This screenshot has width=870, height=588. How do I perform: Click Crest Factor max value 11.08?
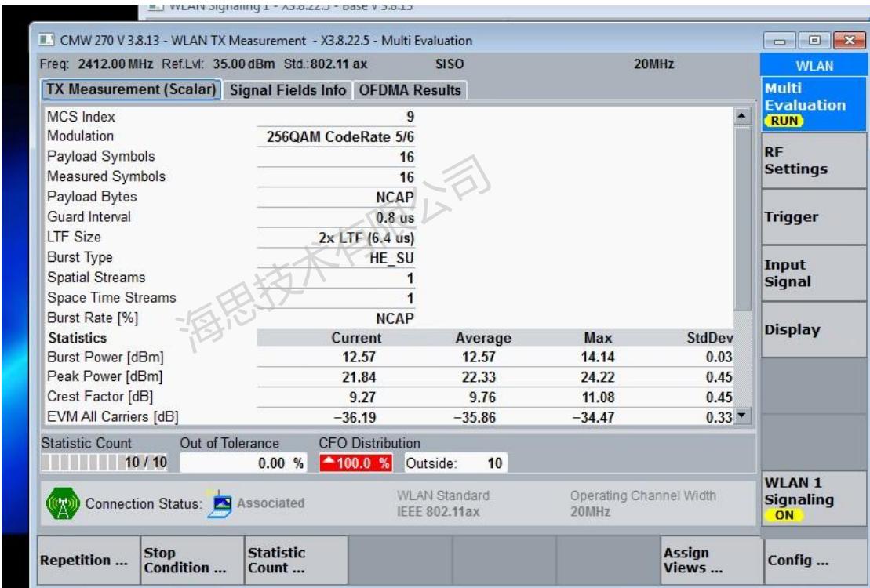pyautogui.click(x=598, y=397)
